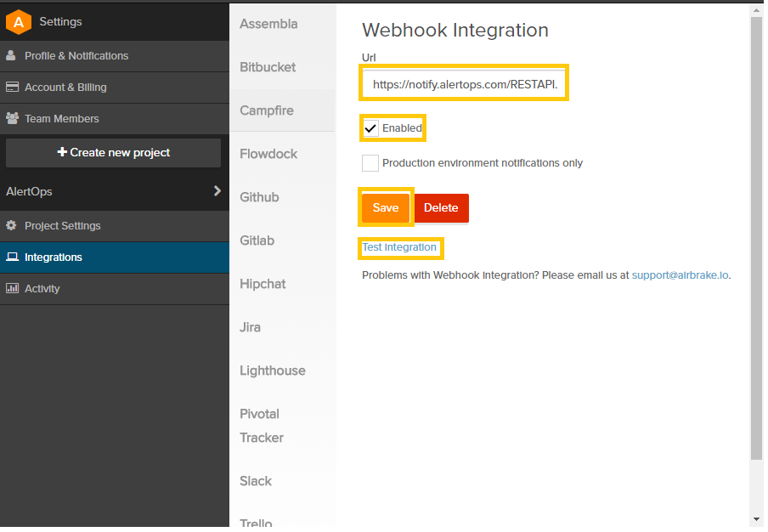
Task: Click the Save button
Action: pyautogui.click(x=386, y=207)
